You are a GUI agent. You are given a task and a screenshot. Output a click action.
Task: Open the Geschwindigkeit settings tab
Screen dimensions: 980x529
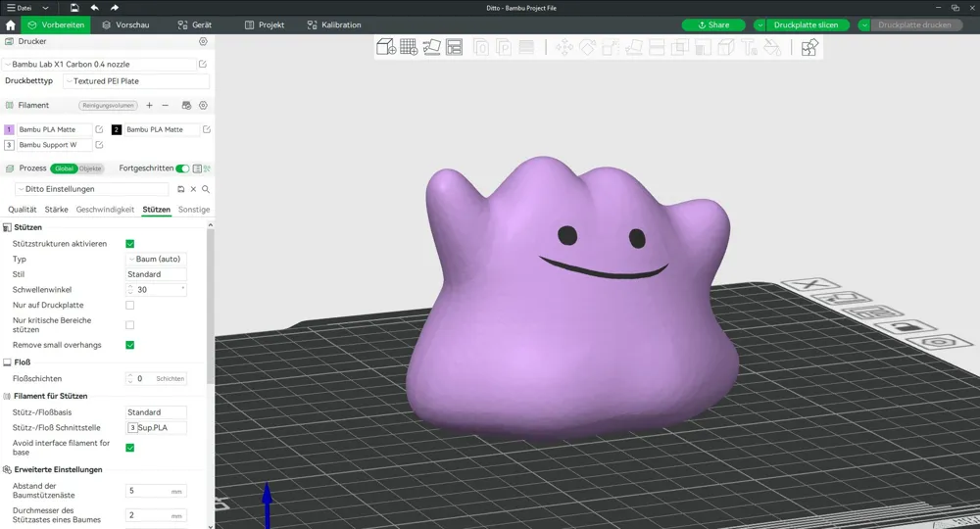click(105, 210)
